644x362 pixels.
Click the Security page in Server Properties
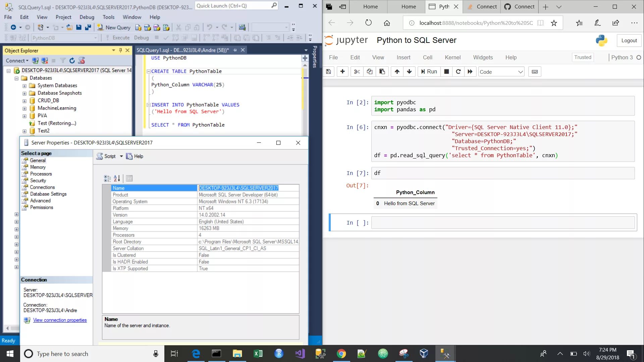[x=38, y=180]
